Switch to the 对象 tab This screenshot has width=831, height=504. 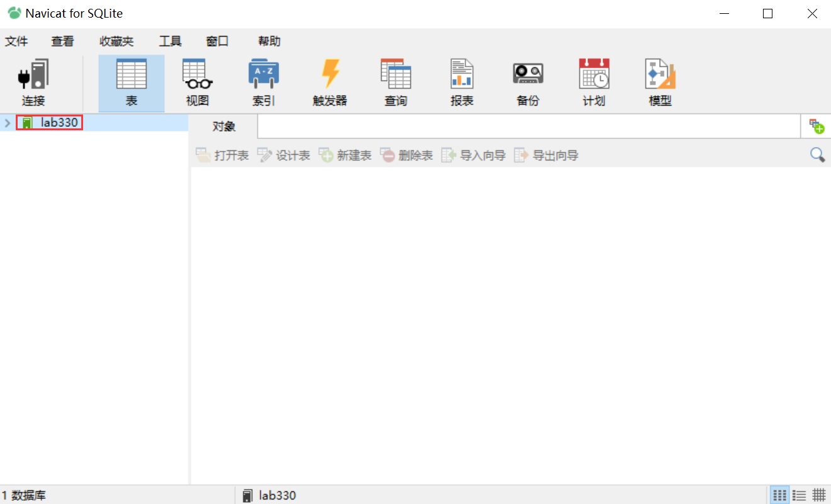(223, 126)
